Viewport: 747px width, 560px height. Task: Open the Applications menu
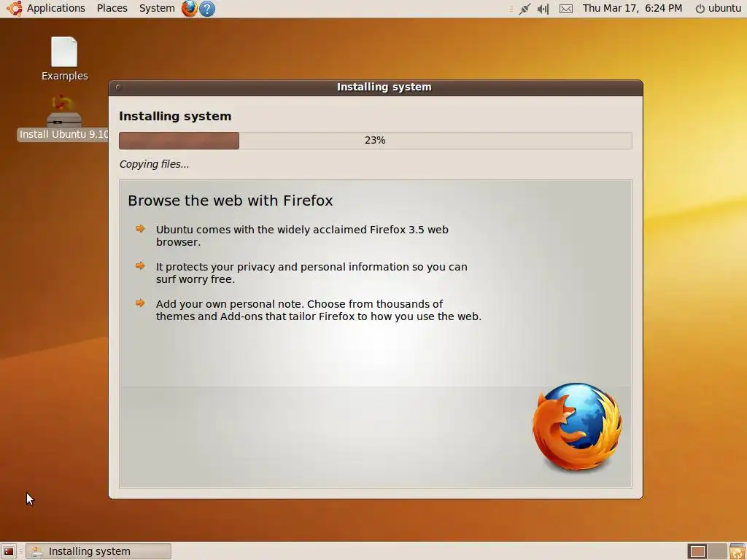pyautogui.click(x=55, y=8)
